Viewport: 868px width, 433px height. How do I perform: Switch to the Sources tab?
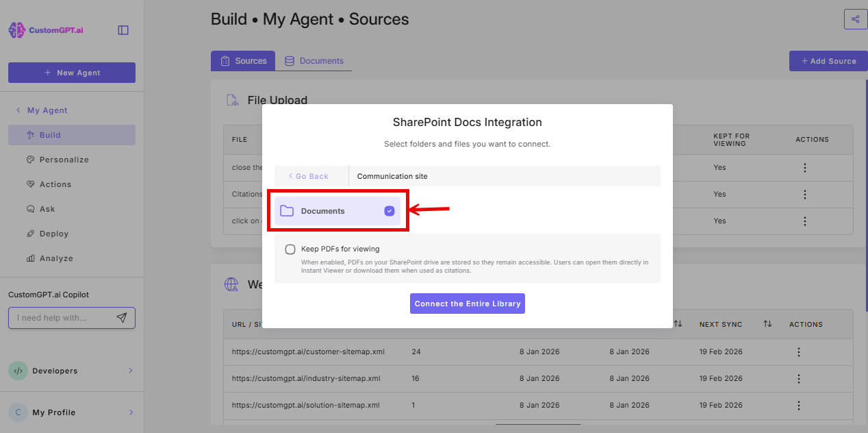[x=243, y=61]
